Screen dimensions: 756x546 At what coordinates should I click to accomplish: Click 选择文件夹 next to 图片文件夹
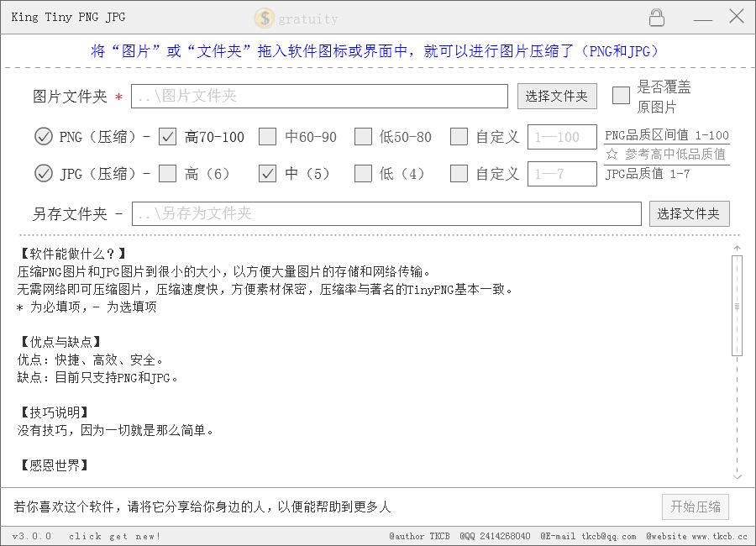tap(557, 96)
